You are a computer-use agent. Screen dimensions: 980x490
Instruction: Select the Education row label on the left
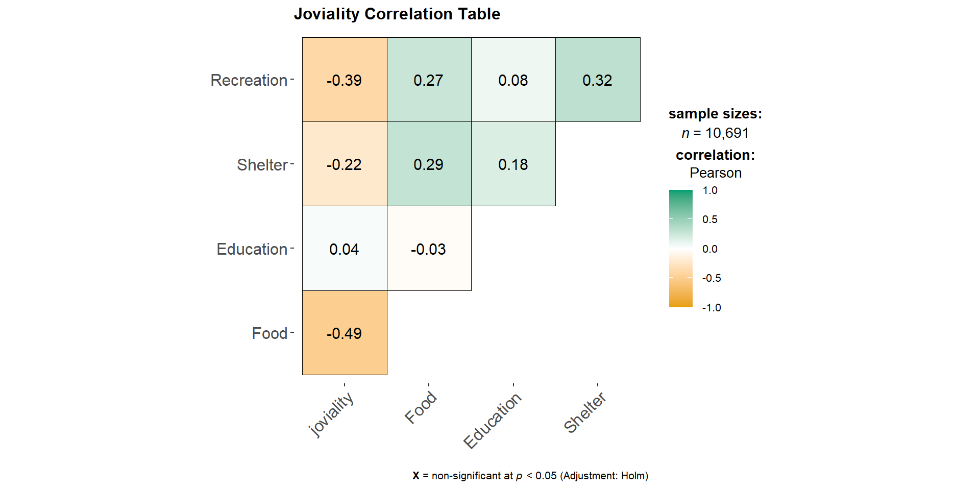coord(252,249)
